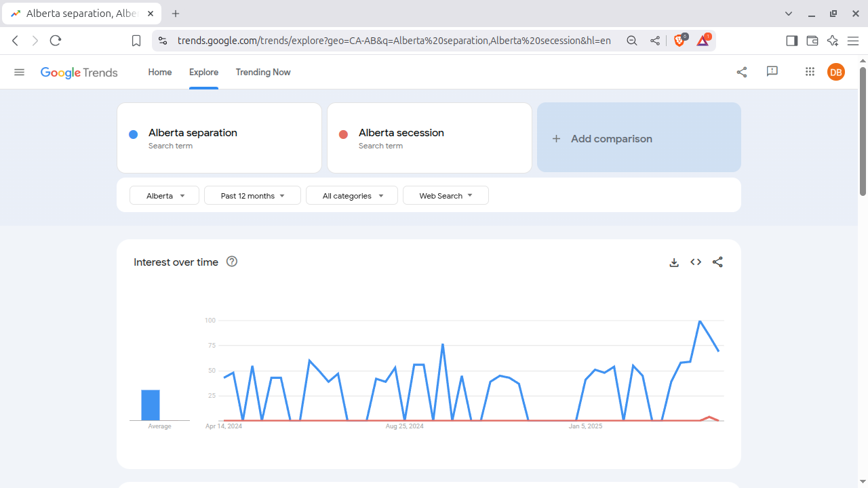Open the Leo AI sparkle icon
This screenshot has height=488, width=868.
pyautogui.click(x=833, y=41)
